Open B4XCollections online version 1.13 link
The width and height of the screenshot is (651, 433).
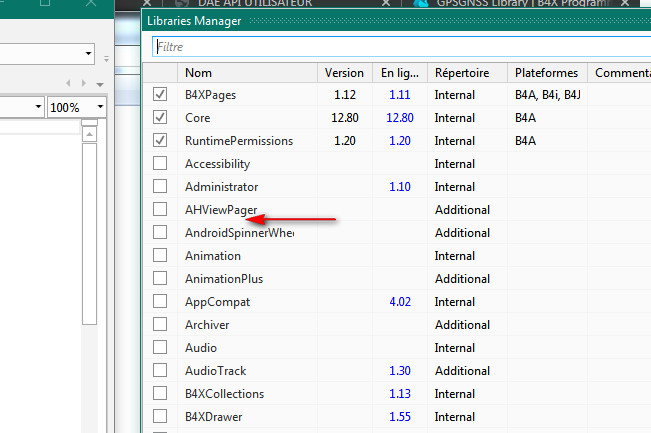pos(400,394)
